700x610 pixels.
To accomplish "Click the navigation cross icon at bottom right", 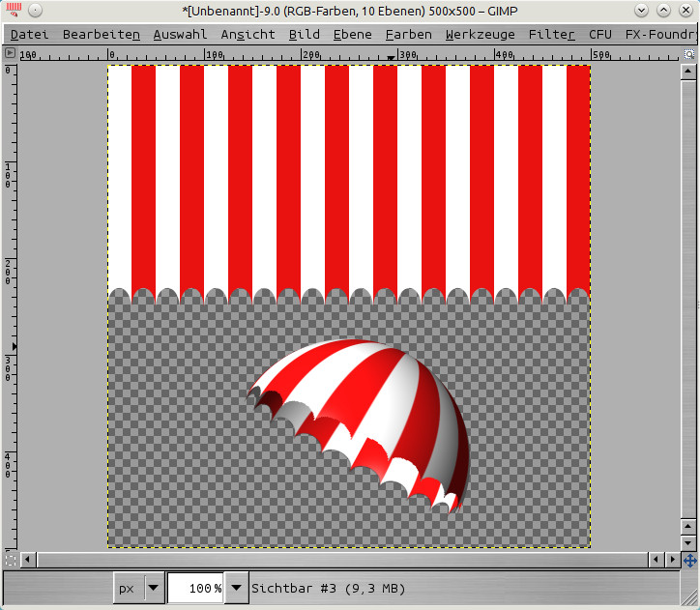I will pyautogui.click(x=688, y=560).
